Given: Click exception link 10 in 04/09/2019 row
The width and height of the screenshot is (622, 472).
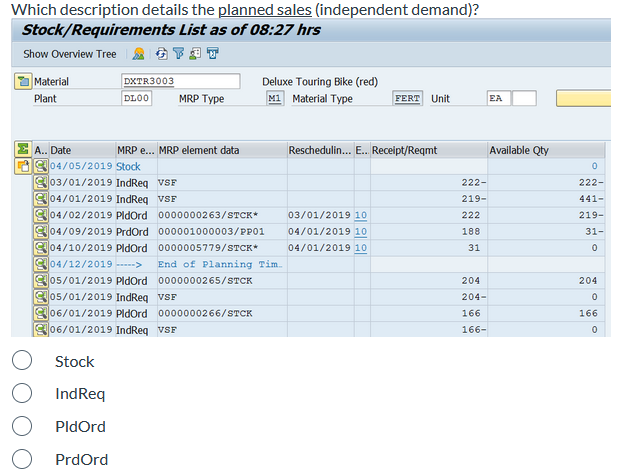Looking at the screenshot, I should (x=361, y=232).
